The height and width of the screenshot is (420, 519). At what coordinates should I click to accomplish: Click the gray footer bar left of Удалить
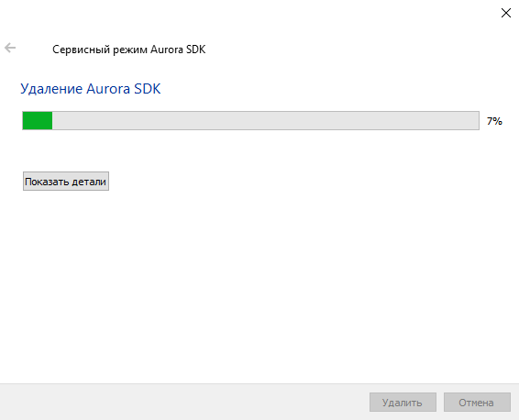pos(183,403)
